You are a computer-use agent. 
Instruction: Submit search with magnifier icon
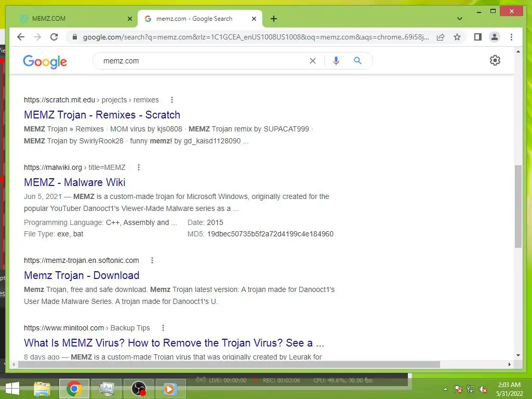click(x=357, y=61)
